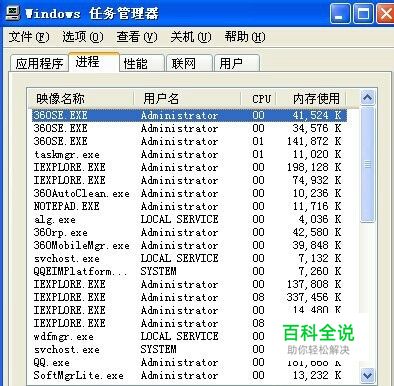This screenshot has height=386, width=394.
Task: Select IEXPLORE.EXE row using 337,456 K
Action: click(189, 297)
